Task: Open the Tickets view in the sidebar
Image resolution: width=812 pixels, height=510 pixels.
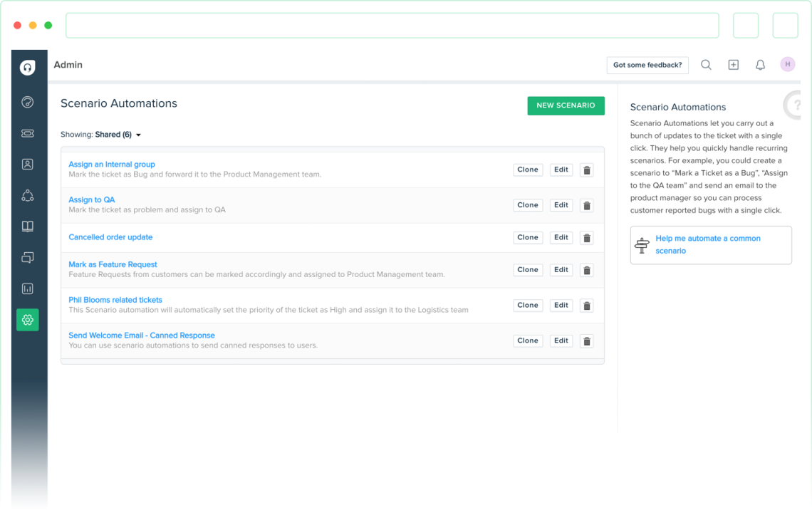Action: pyautogui.click(x=27, y=133)
